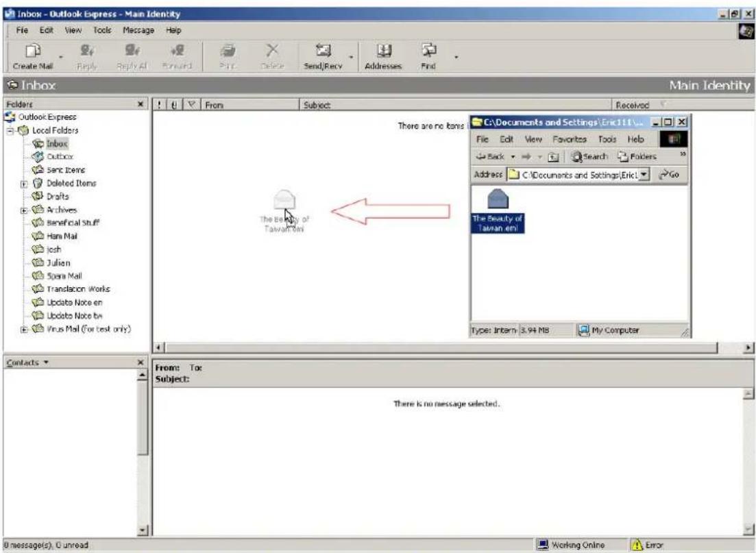The image size is (756, 553).
Task: Expand the Virus Mail folder node
Action: (23, 330)
